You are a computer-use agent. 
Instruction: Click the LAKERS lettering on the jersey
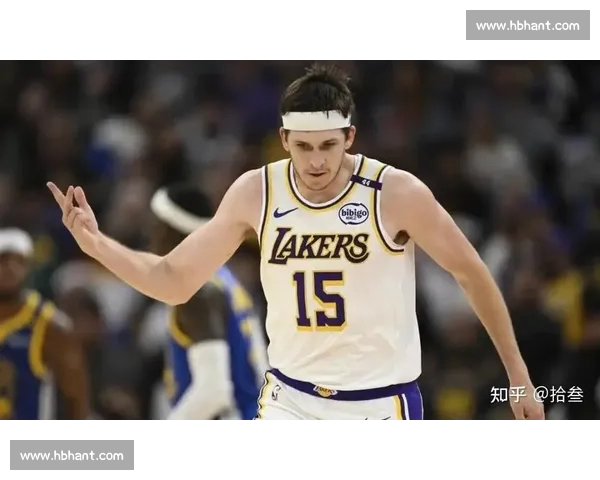(319, 246)
